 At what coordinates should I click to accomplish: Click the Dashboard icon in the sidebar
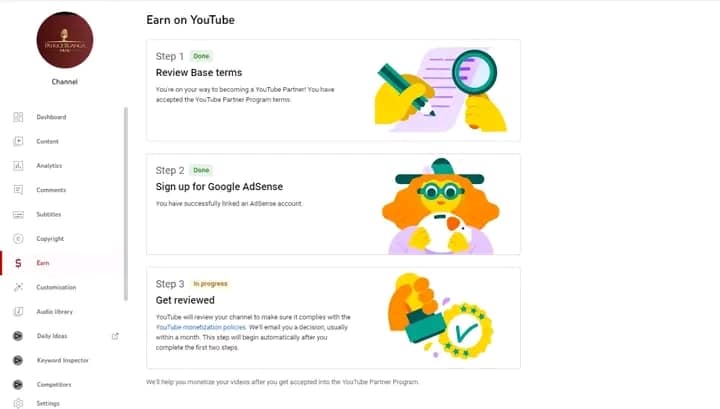tap(18, 117)
